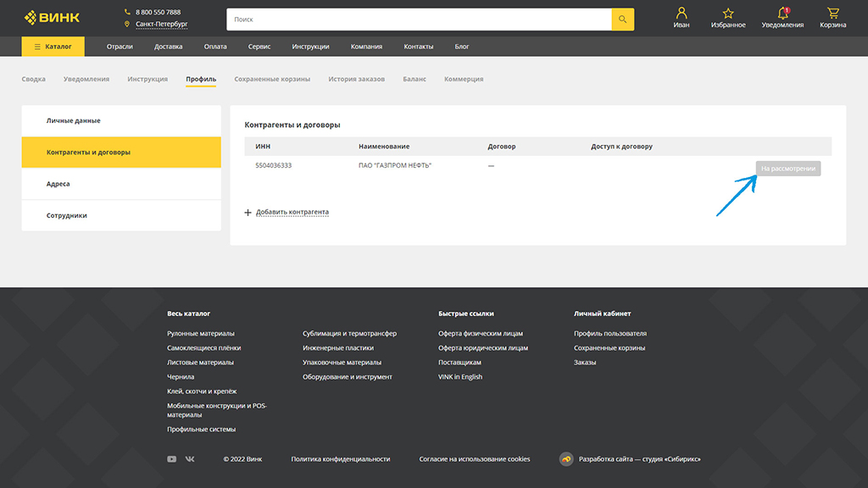Open Чернила footer link

click(181, 377)
